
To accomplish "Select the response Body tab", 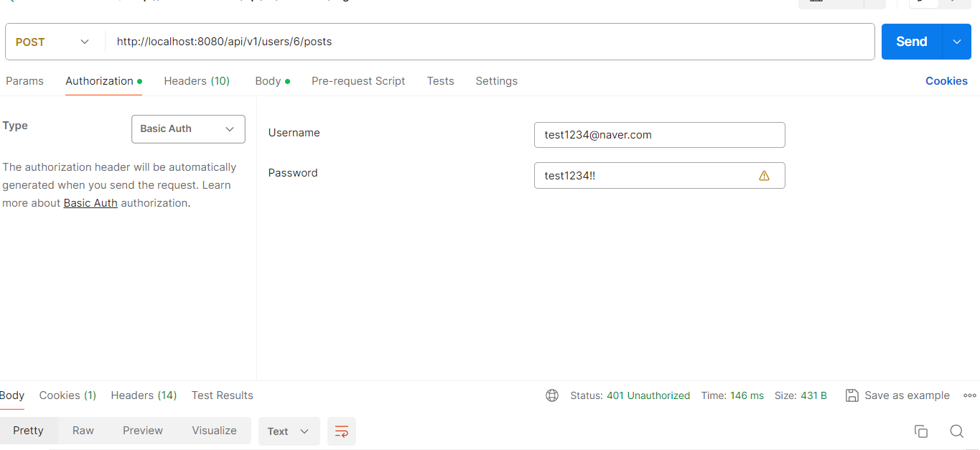I will 12,395.
